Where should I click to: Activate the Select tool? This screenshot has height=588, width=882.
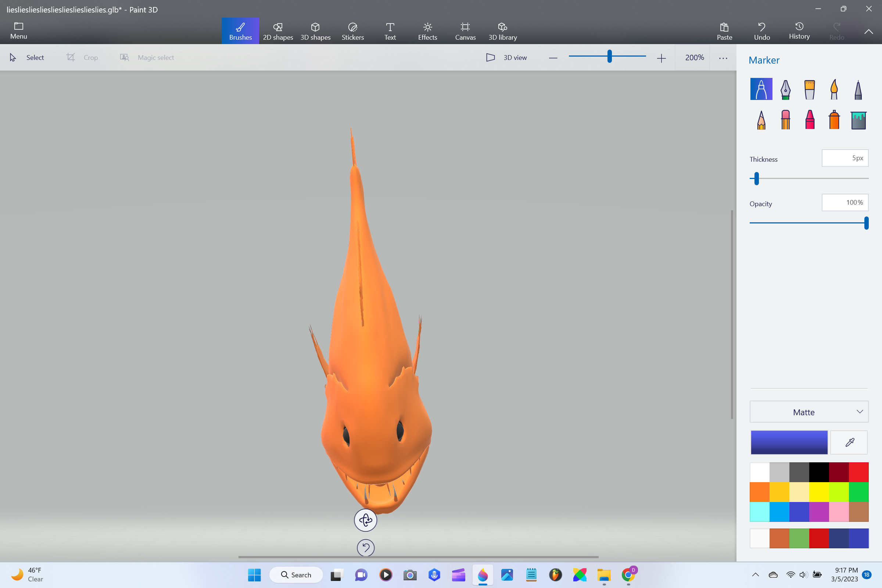[x=27, y=57]
